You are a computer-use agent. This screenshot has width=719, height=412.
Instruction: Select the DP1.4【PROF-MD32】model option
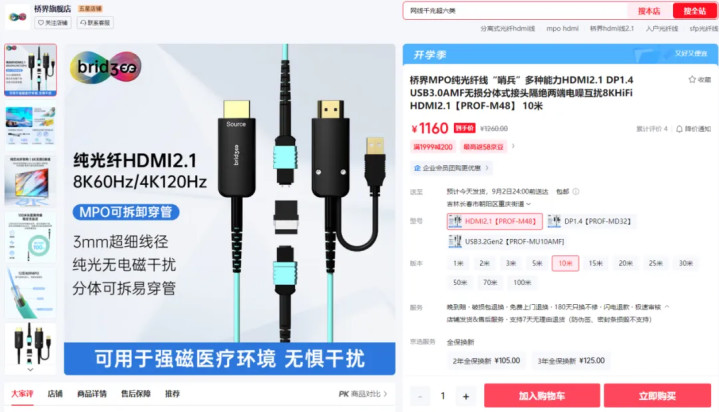tap(589, 221)
